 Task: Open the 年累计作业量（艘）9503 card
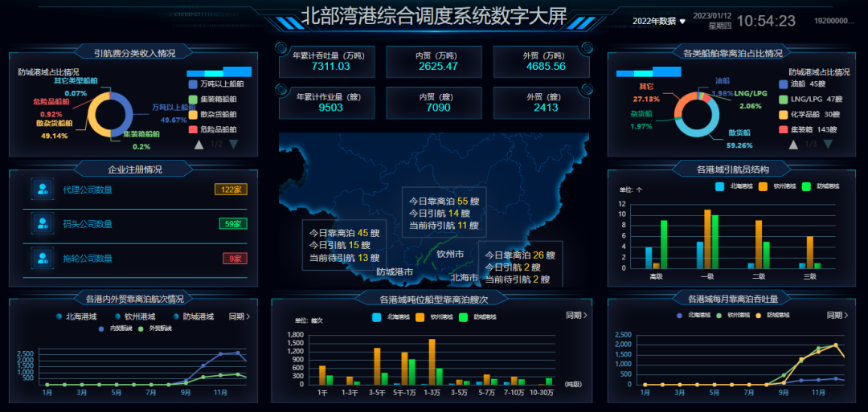pyautogui.click(x=326, y=103)
